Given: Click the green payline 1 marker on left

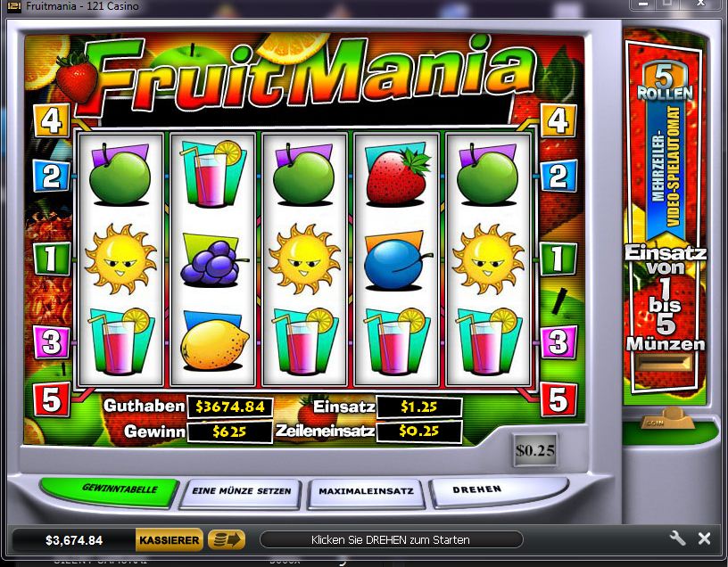Looking at the screenshot, I should click(52, 259).
